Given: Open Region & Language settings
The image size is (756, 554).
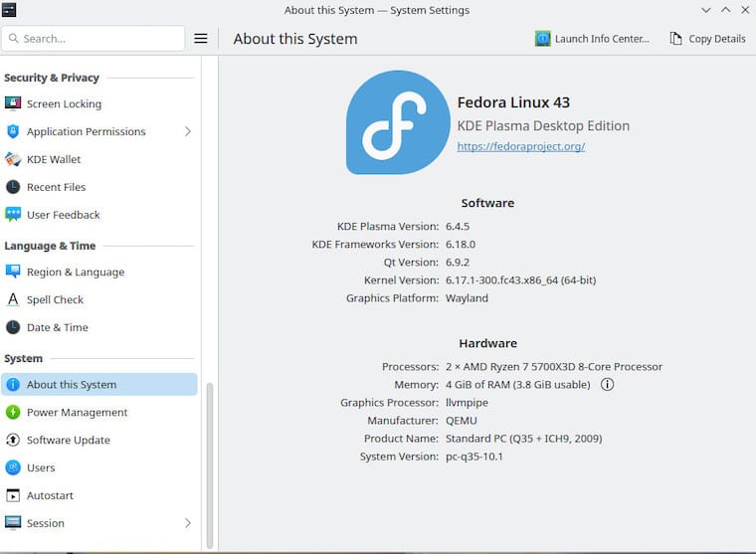Looking at the screenshot, I should click(98, 272).
